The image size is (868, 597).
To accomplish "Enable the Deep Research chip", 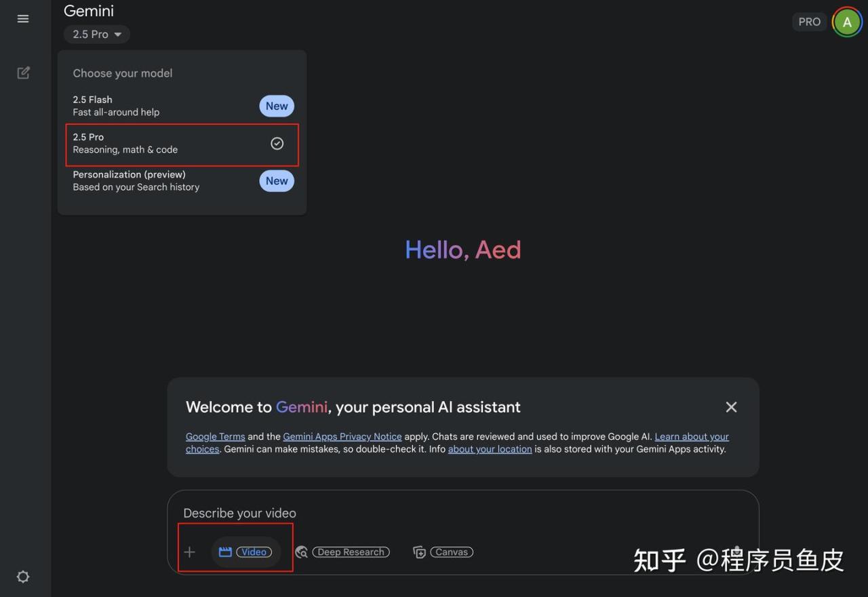I will coord(342,552).
